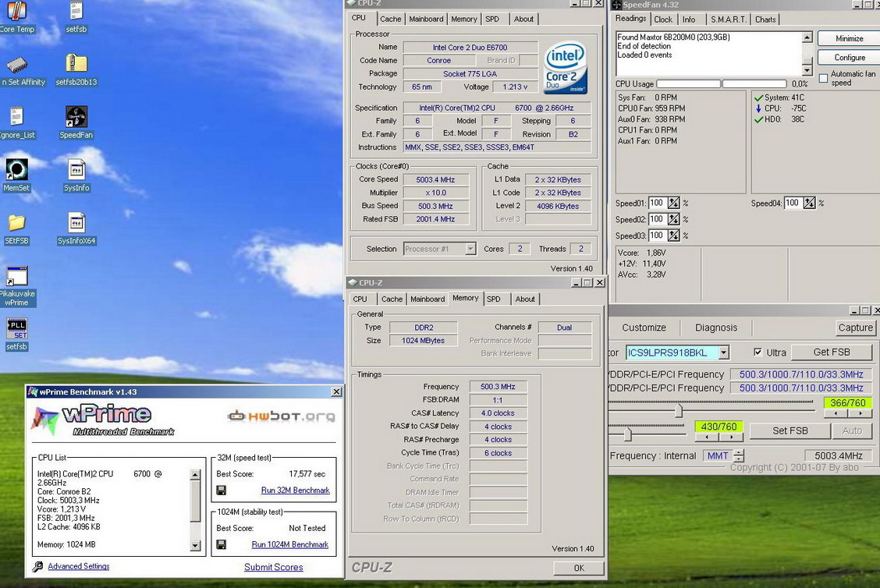Image resolution: width=880 pixels, height=588 pixels.
Task: Click the SpeedFan log scrollbar up arrow
Action: click(x=807, y=37)
